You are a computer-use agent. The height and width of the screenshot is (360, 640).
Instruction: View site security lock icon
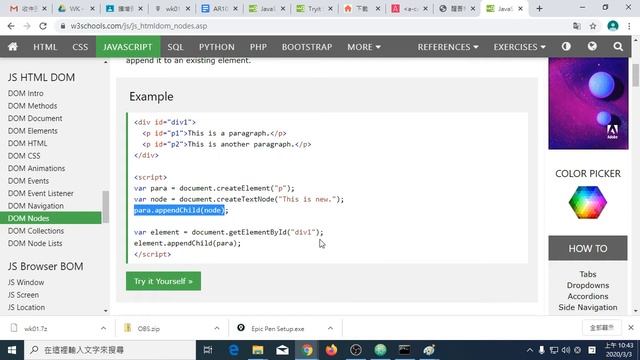[62, 26]
